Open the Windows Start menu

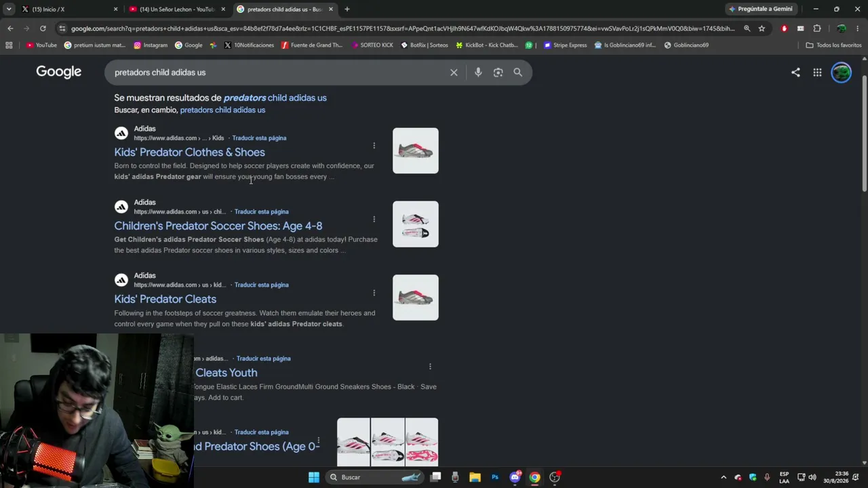coord(313,477)
